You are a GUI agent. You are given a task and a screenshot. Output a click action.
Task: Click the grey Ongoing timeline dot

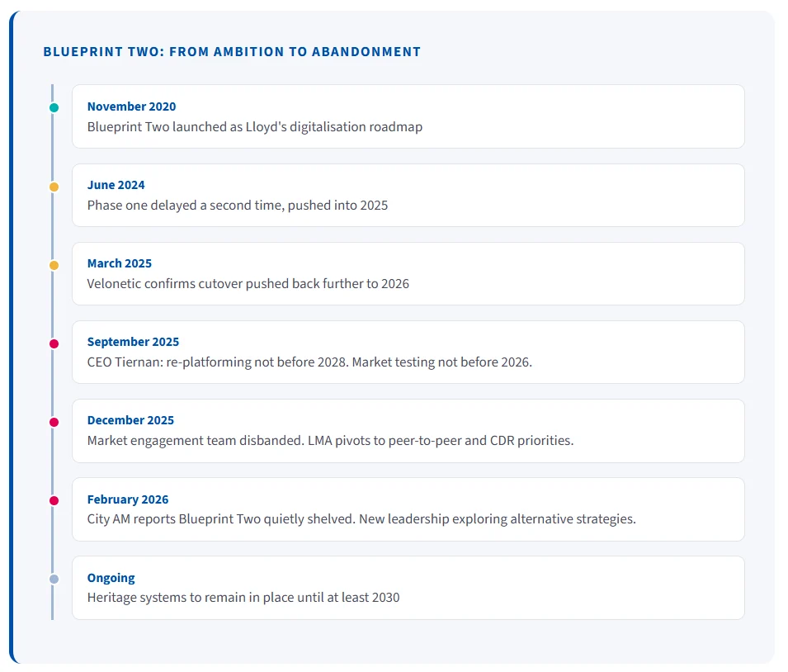(x=54, y=580)
